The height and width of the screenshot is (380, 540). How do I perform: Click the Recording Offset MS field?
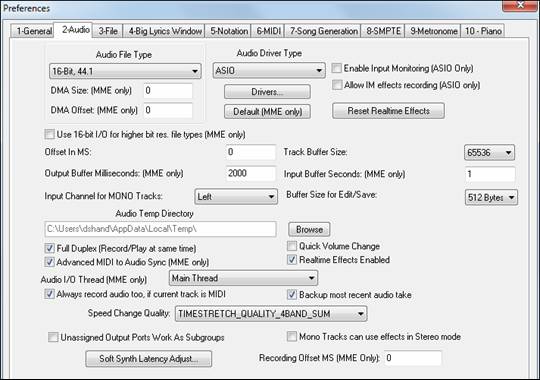(413, 358)
